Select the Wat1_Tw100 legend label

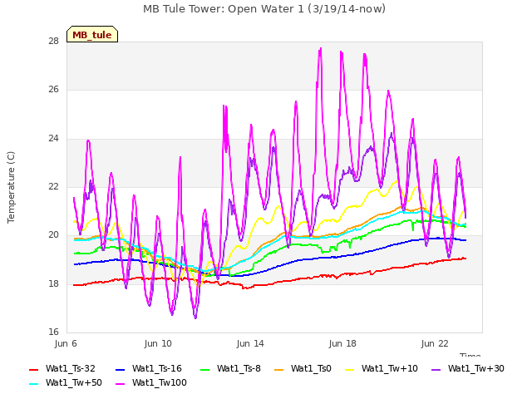[x=160, y=383]
